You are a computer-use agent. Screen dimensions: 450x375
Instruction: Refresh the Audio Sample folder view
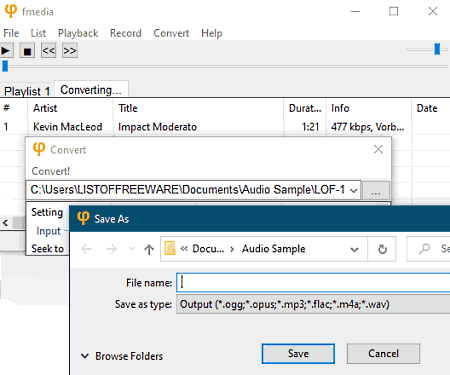(382, 249)
